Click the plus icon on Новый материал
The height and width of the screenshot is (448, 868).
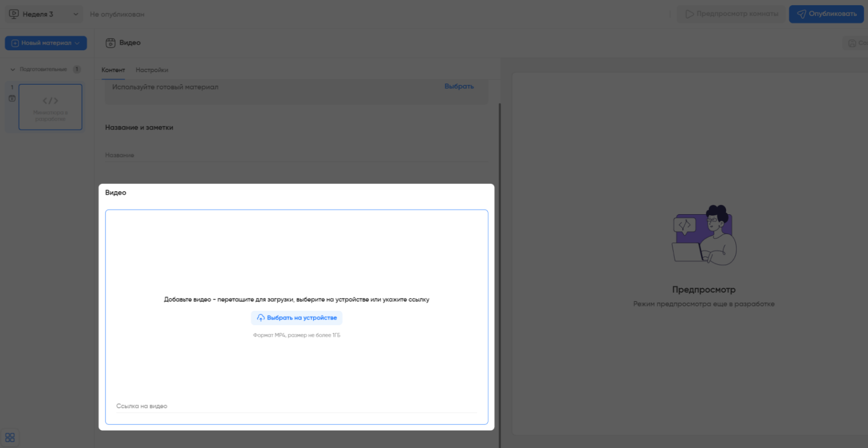click(x=15, y=43)
